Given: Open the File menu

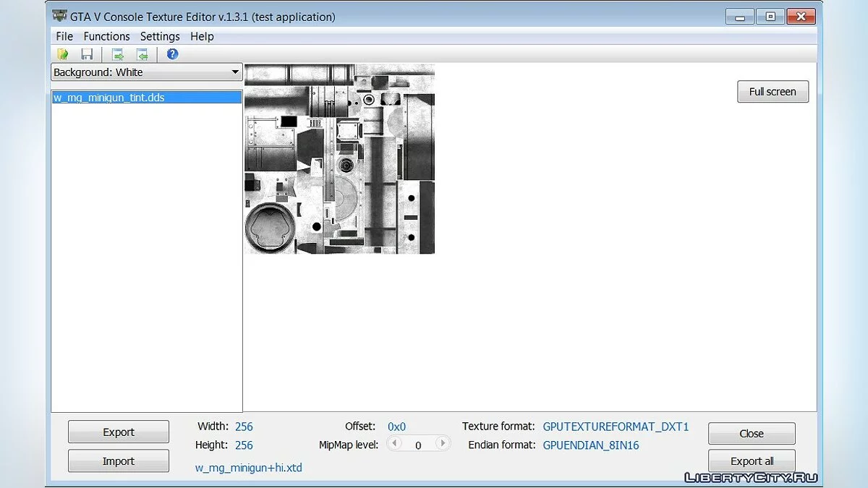Looking at the screenshot, I should (x=64, y=36).
